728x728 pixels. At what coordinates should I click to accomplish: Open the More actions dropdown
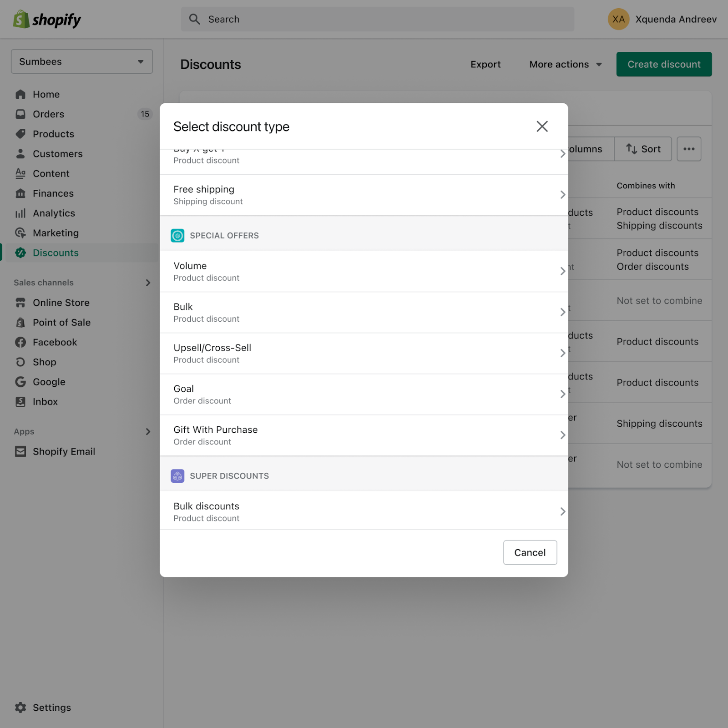pyautogui.click(x=565, y=64)
